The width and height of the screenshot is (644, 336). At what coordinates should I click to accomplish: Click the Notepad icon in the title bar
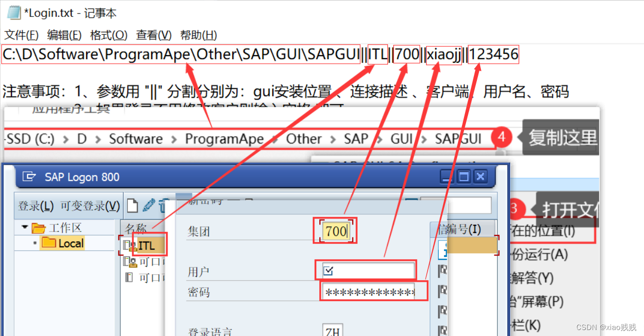tap(13, 12)
